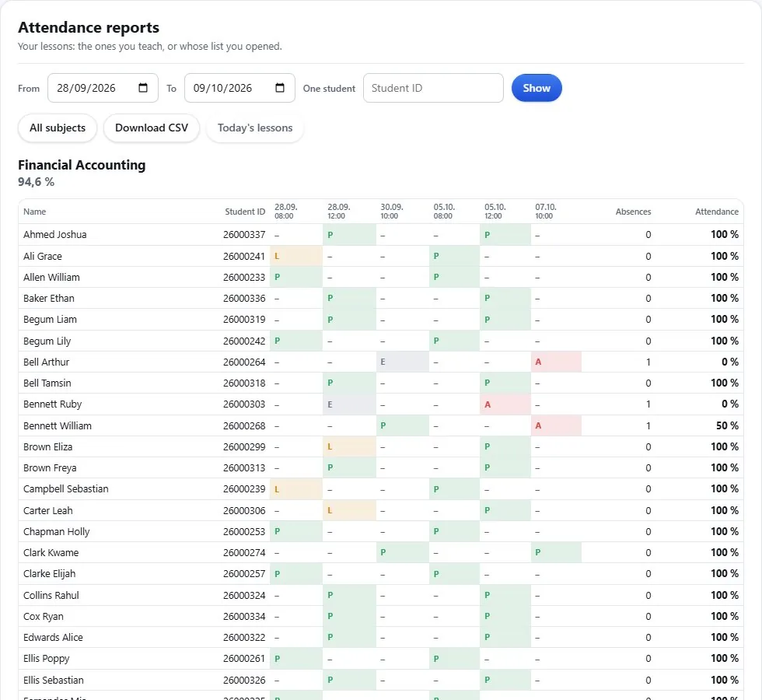Select the All subjects filter
The width and height of the screenshot is (762, 700).
58,128
